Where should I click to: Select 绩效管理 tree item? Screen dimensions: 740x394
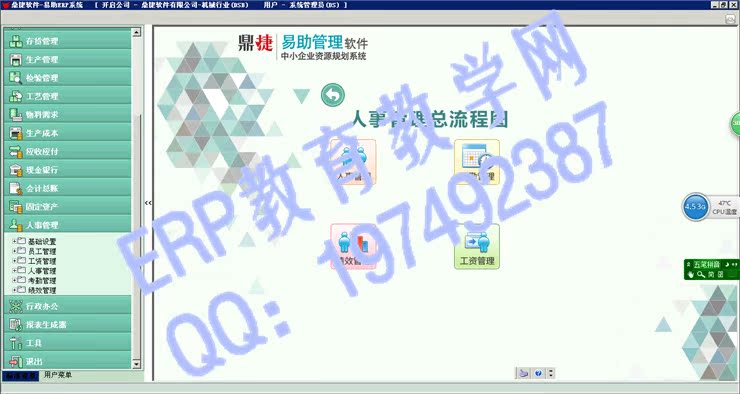point(42,290)
